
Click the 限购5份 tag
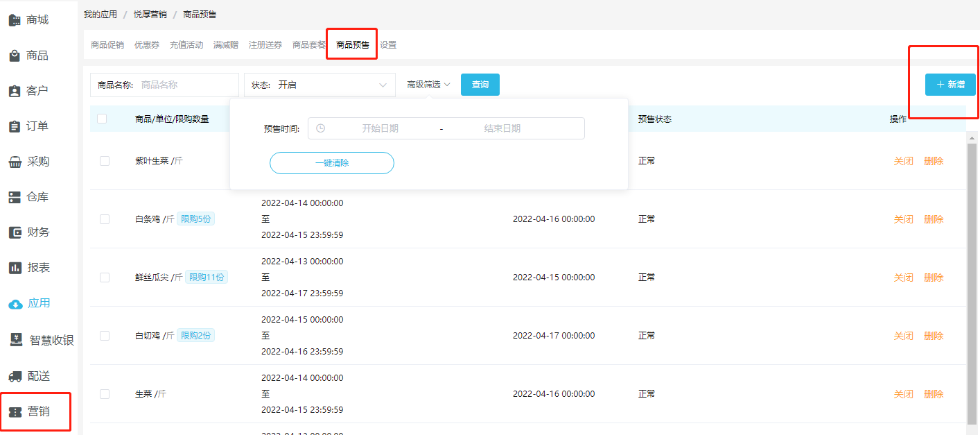point(196,219)
